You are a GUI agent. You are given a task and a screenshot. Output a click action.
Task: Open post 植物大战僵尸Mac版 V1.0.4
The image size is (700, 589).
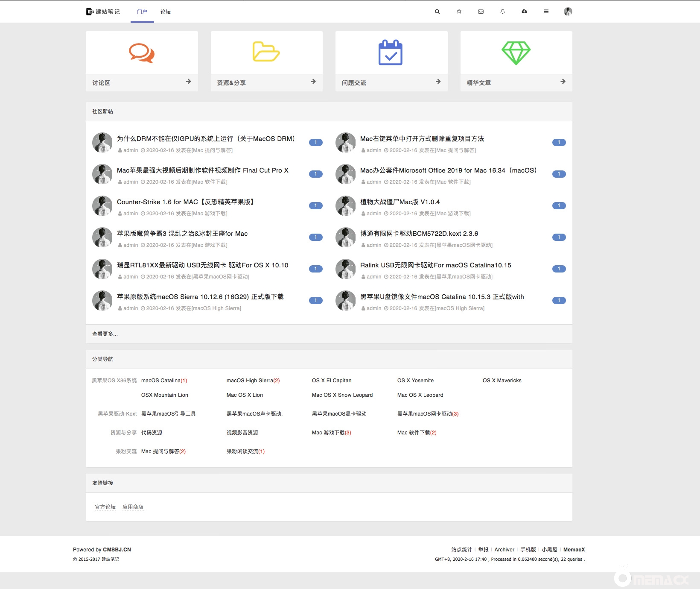400,202
